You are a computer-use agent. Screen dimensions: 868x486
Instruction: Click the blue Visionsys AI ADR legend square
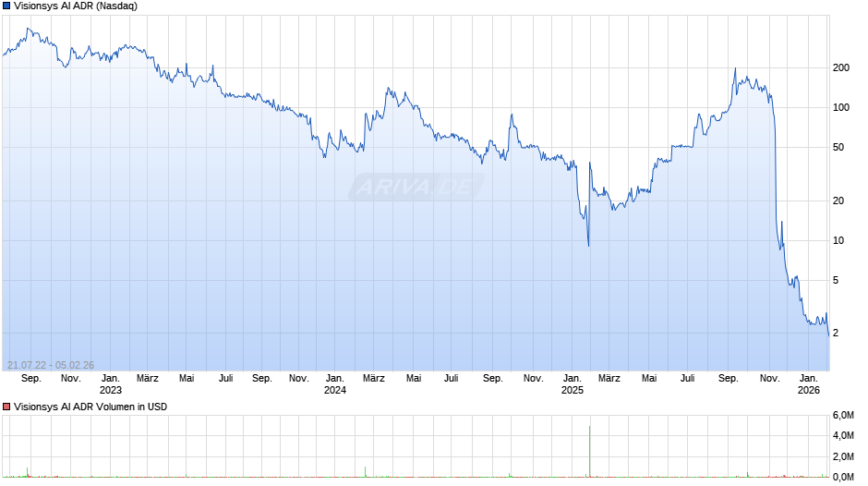coord(6,6)
